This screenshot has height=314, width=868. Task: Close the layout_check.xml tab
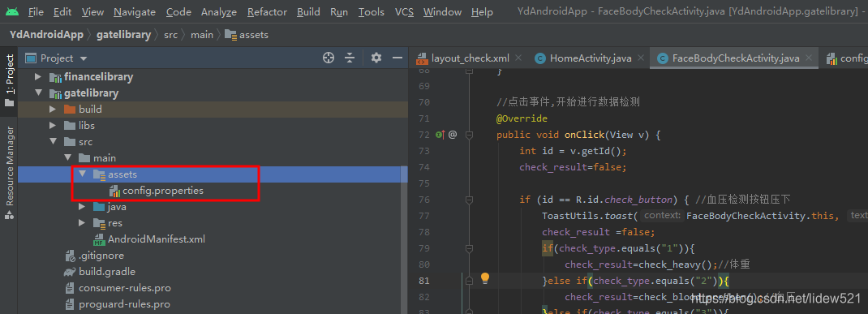518,58
